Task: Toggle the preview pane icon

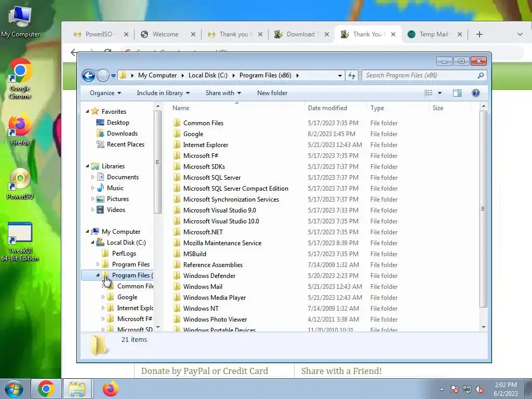Action: [457, 93]
